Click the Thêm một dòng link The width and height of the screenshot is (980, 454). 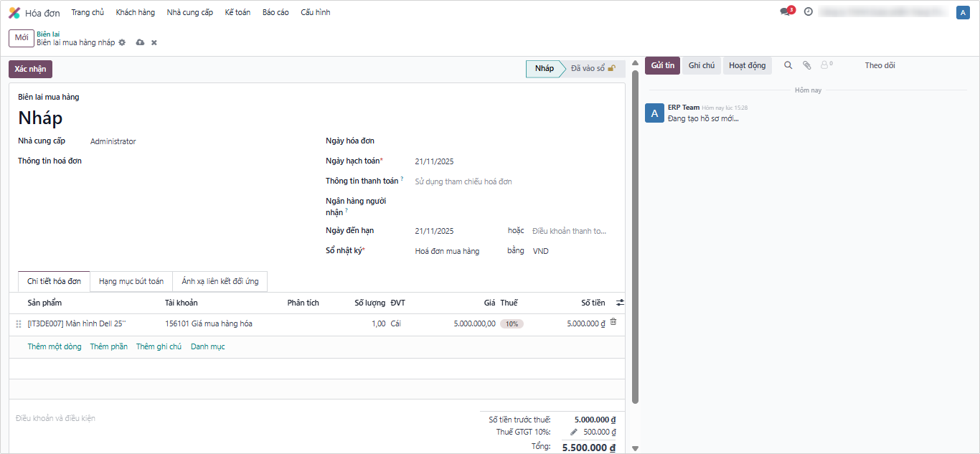pyautogui.click(x=55, y=346)
